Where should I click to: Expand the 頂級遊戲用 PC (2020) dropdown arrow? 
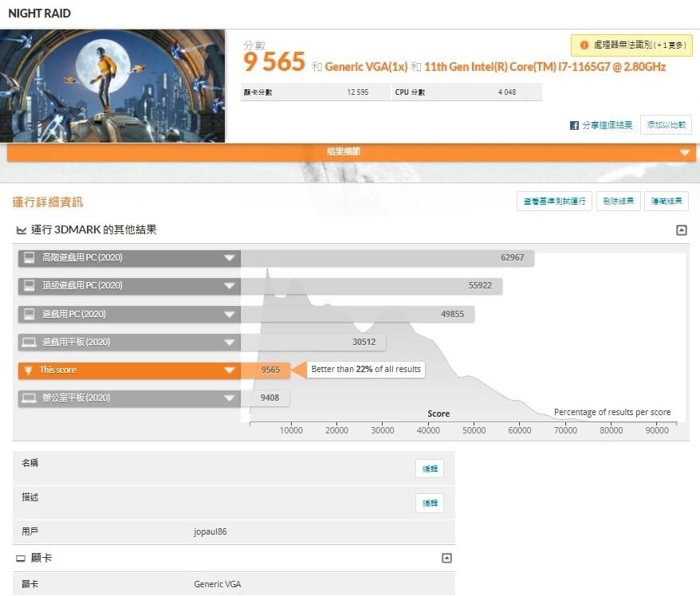tap(229, 286)
